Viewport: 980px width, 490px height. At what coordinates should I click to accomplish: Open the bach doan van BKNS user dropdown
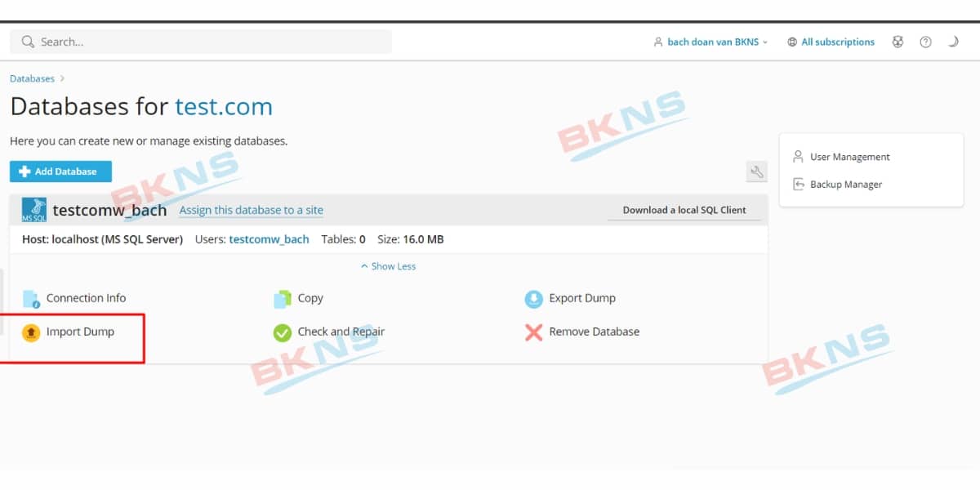pos(710,42)
